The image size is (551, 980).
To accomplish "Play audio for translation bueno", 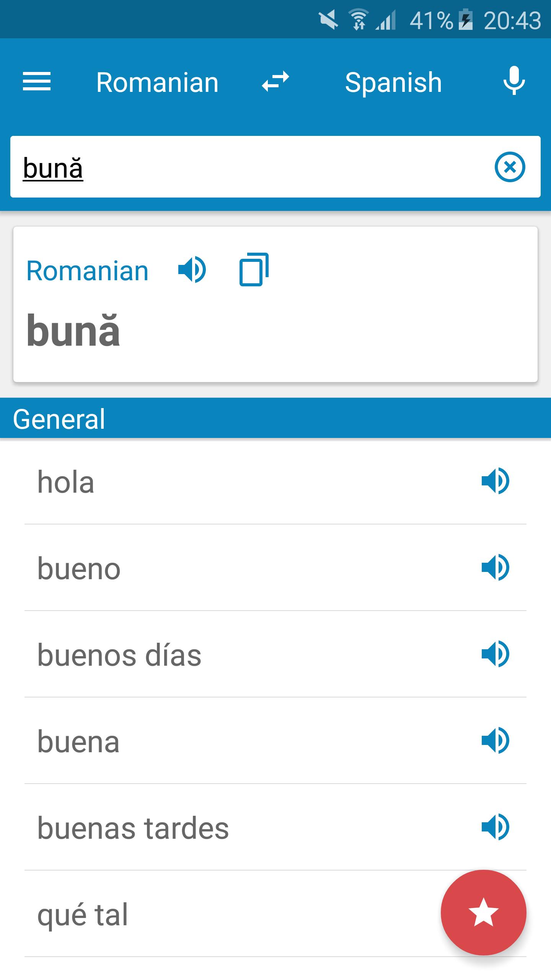I will (x=495, y=568).
